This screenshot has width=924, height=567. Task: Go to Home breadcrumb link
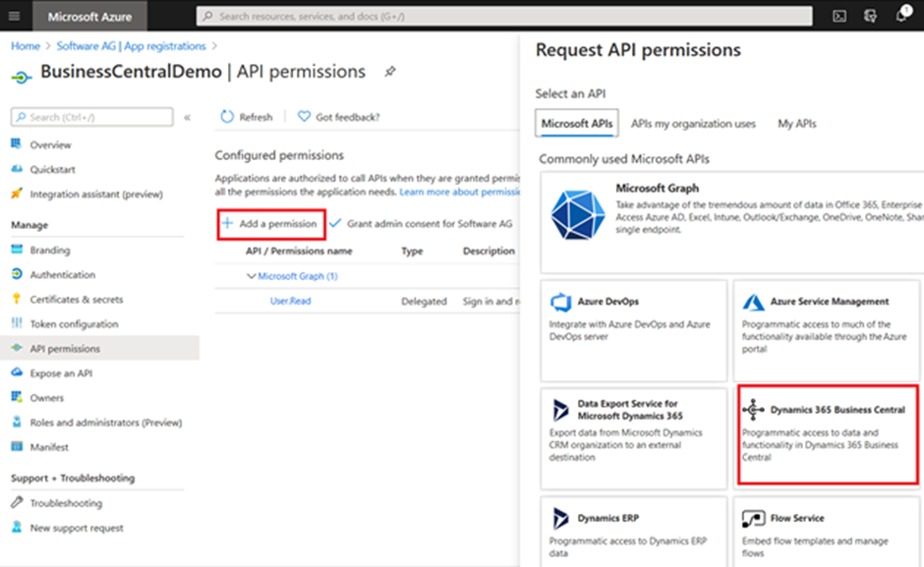pyautogui.click(x=26, y=46)
